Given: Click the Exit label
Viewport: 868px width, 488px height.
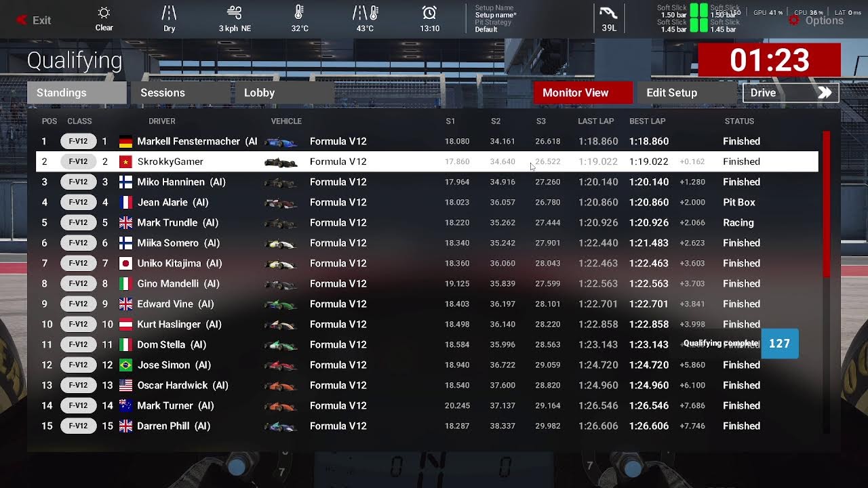Looking at the screenshot, I should (x=42, y=20).
